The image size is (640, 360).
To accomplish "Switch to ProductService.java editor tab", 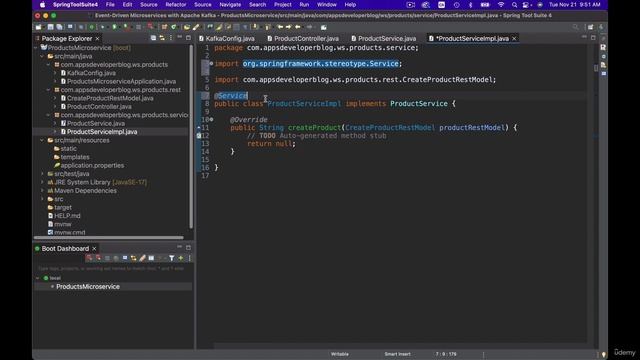I will tap(387, 38).
